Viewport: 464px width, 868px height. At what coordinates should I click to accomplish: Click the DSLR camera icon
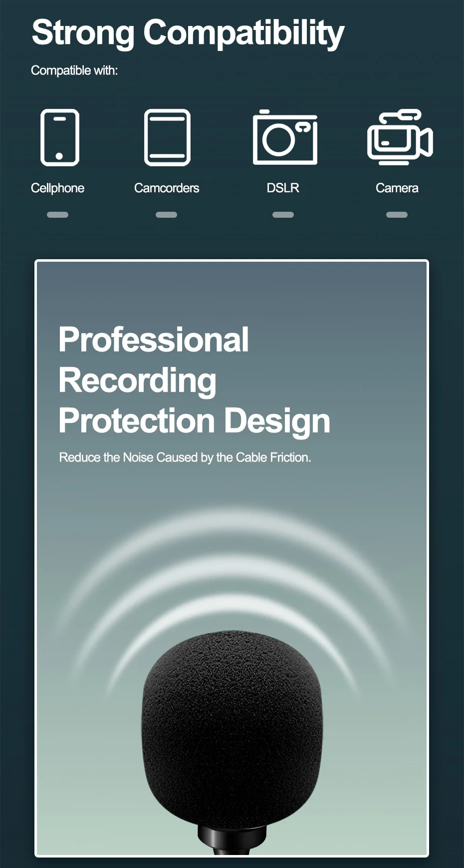click(285, 137)
